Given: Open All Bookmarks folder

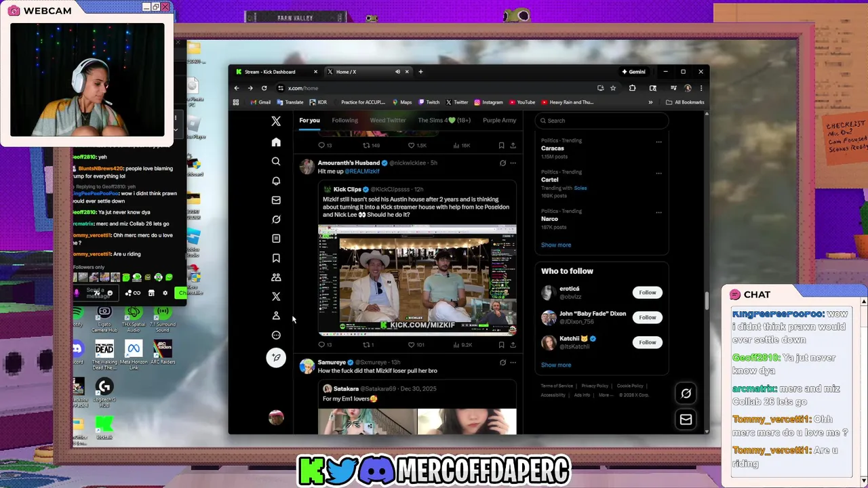Looking at the screenshot, I should (685, 102).
